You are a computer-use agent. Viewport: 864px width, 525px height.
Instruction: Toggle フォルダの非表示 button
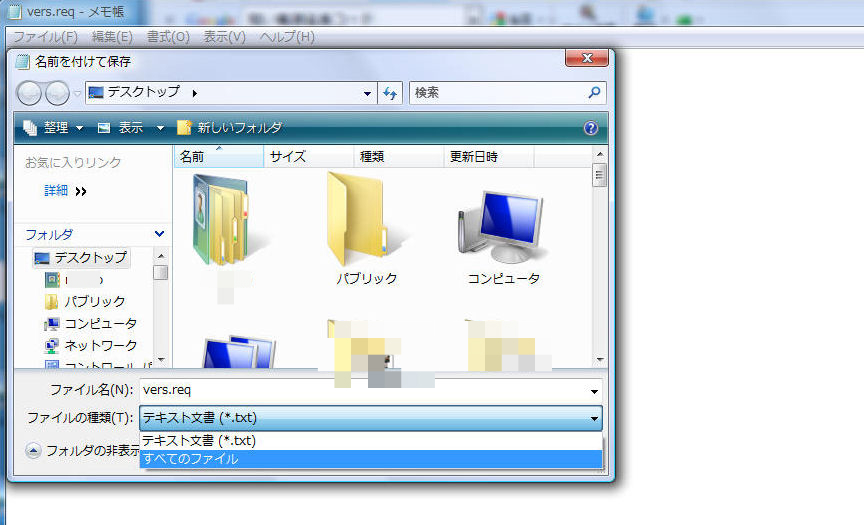[82, 451]
